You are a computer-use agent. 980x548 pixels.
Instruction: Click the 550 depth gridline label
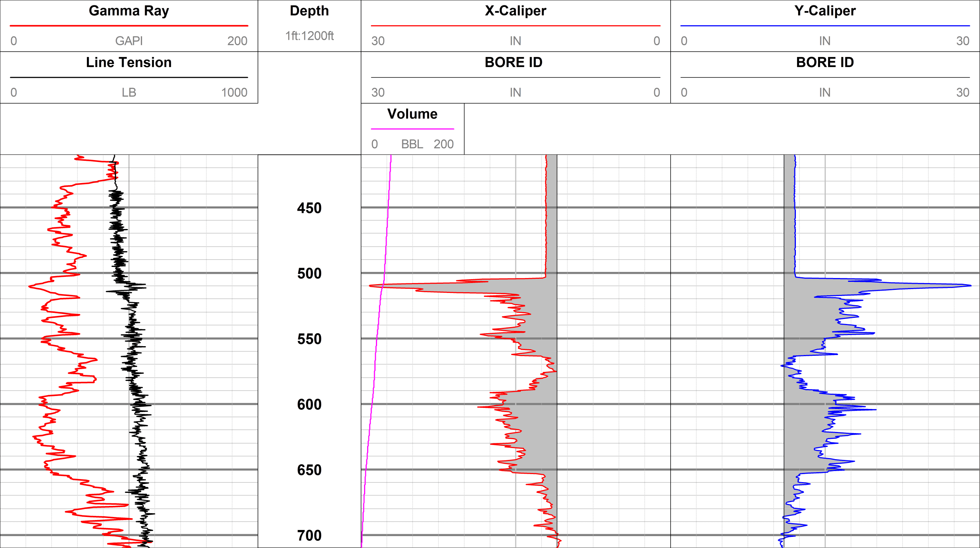[309, 339]
